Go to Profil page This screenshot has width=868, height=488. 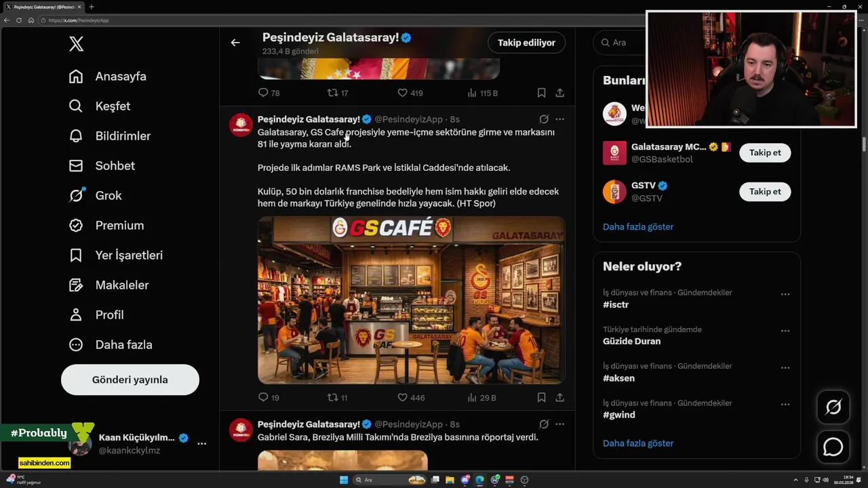click(96, 315)
